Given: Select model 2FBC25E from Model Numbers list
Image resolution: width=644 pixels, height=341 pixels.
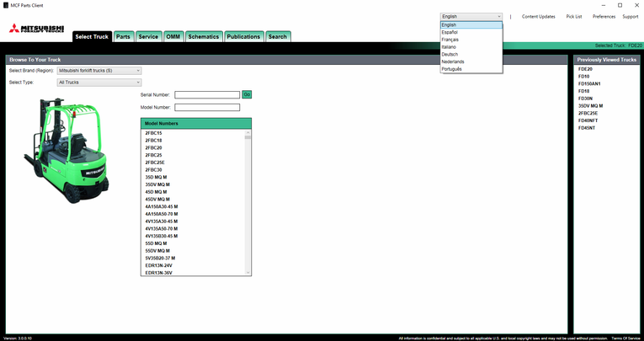Looking at the screenshot, I should point(154,163).
